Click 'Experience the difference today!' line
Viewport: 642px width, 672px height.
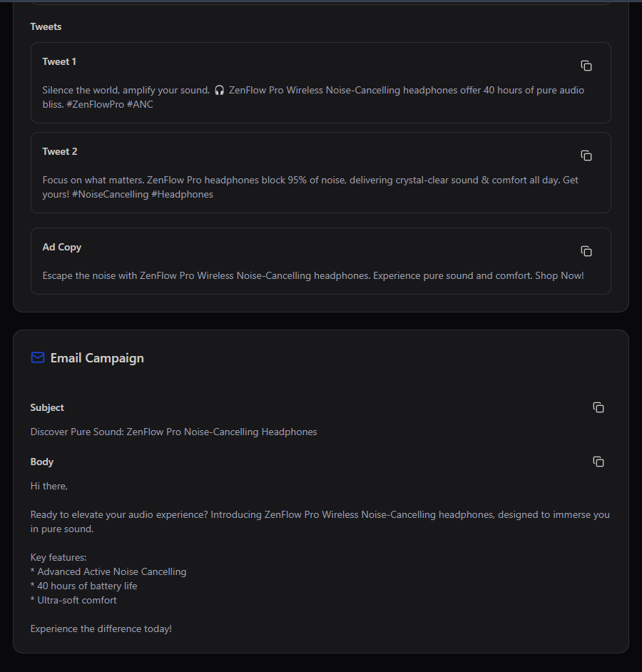[101, 628]
